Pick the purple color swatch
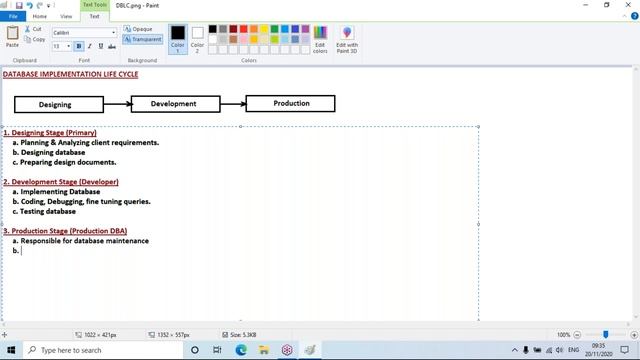The image size is (640, 360). (305, 29)
